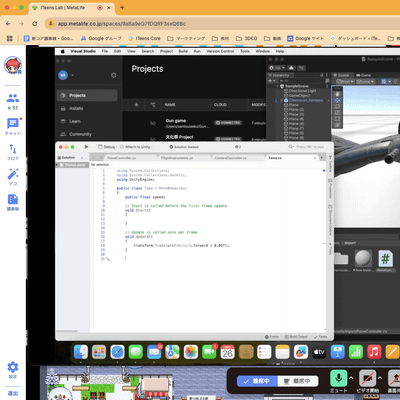Open Learn in Unity Hub sidebar
The height and width of the screenshot is (400, 400).
87,121
